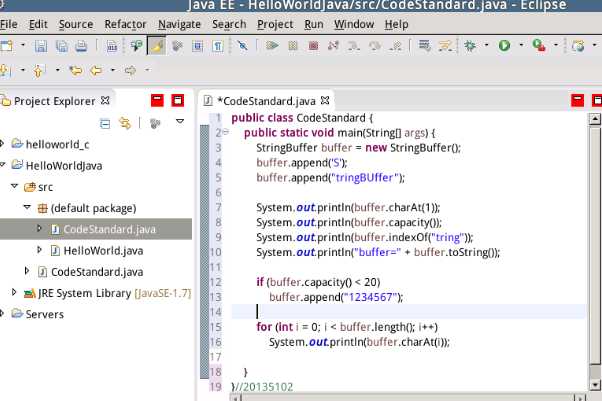This screenshot has width=602, height=401.
Task: Open Project Explorer view menu triangle
Action: coord(180,122)
